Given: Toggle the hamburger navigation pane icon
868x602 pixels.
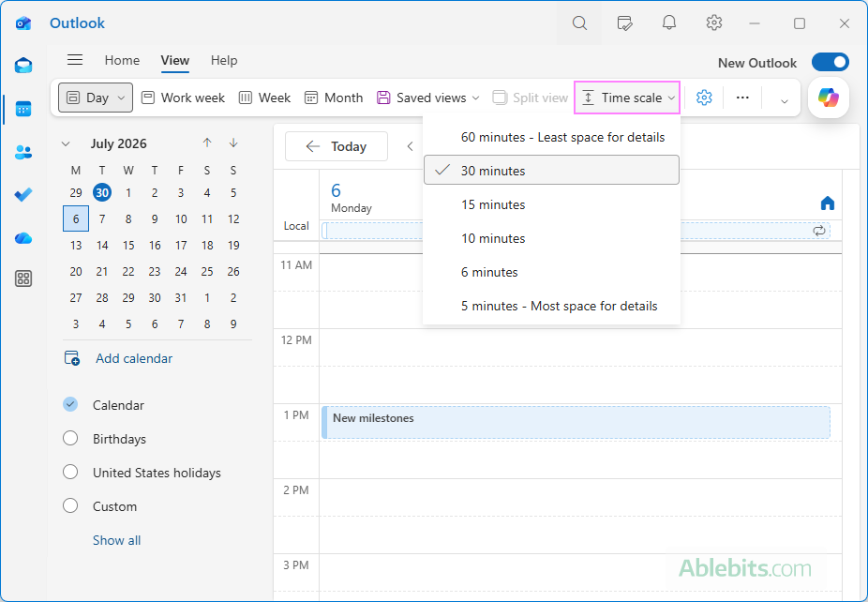Looking at the screenshot, I should tap(75, 60).
